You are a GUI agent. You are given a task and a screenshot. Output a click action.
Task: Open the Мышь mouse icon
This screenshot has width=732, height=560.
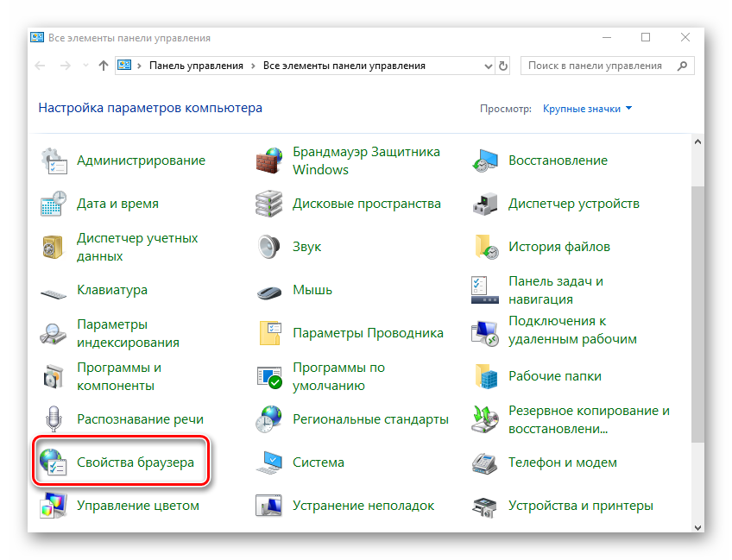[269, 291]
